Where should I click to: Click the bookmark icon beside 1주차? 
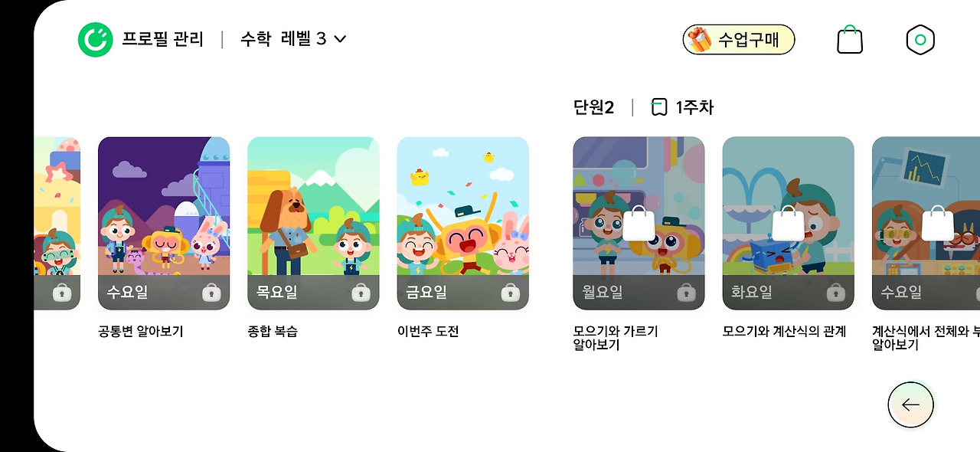pos(658,107)
